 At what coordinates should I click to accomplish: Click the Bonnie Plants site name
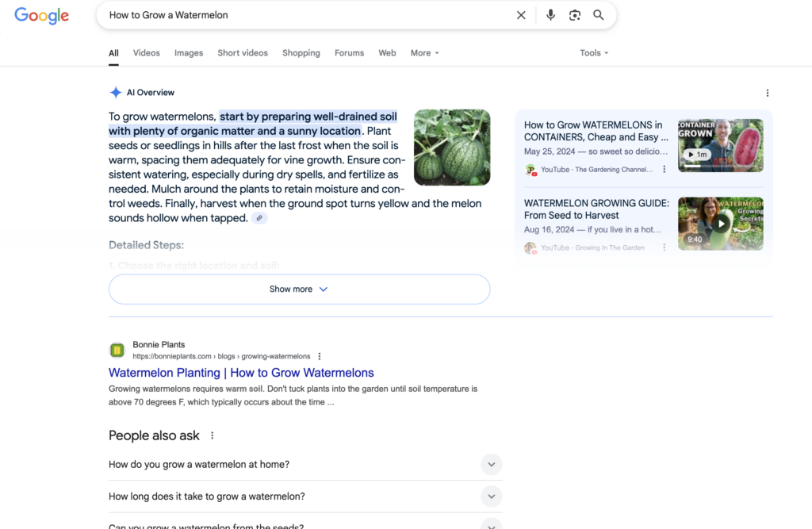(159, 344)
